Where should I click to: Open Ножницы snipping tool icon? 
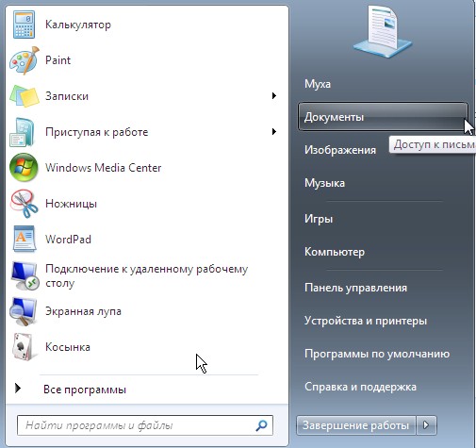(24, 204)
